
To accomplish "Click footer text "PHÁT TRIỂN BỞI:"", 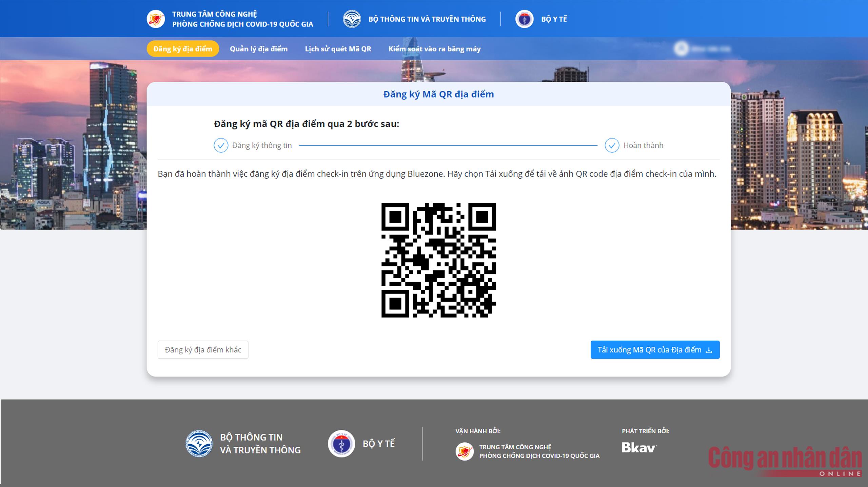I will (x=645, y=431).
